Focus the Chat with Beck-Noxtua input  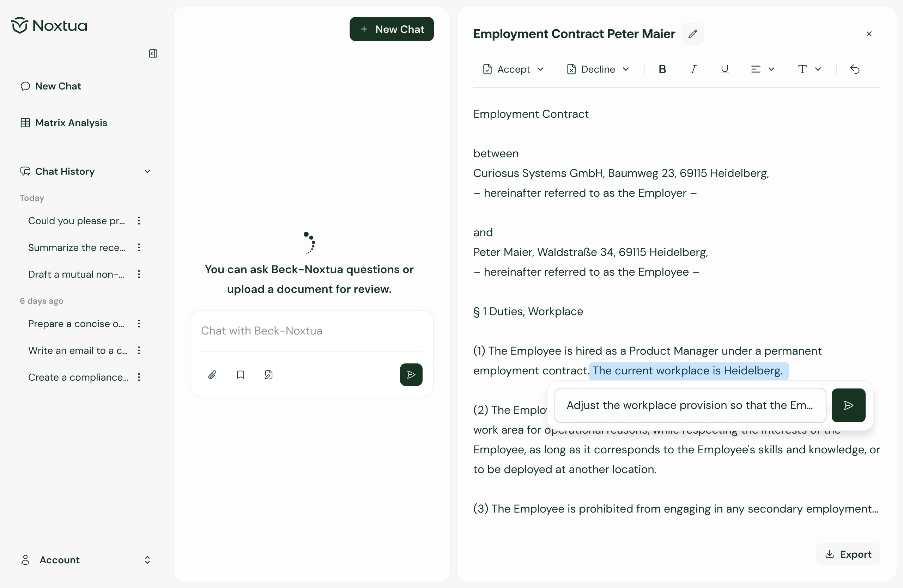(311, 331)
